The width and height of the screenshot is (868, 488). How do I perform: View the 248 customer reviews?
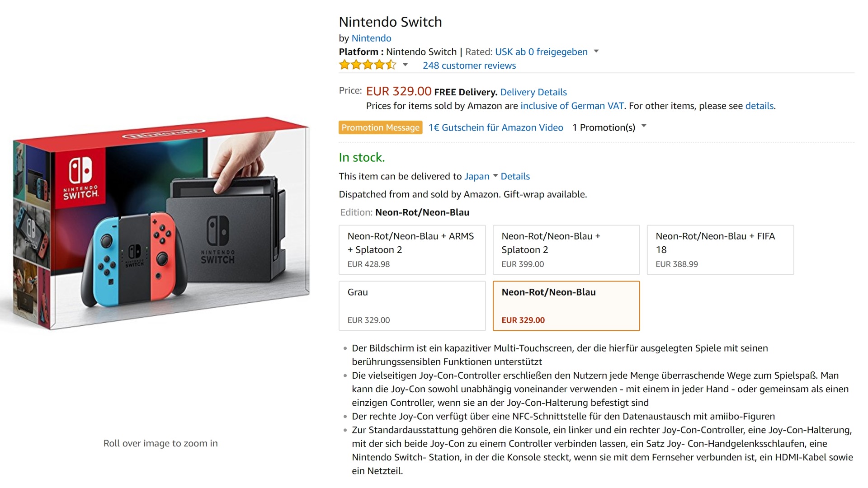[x=469, y=66]
